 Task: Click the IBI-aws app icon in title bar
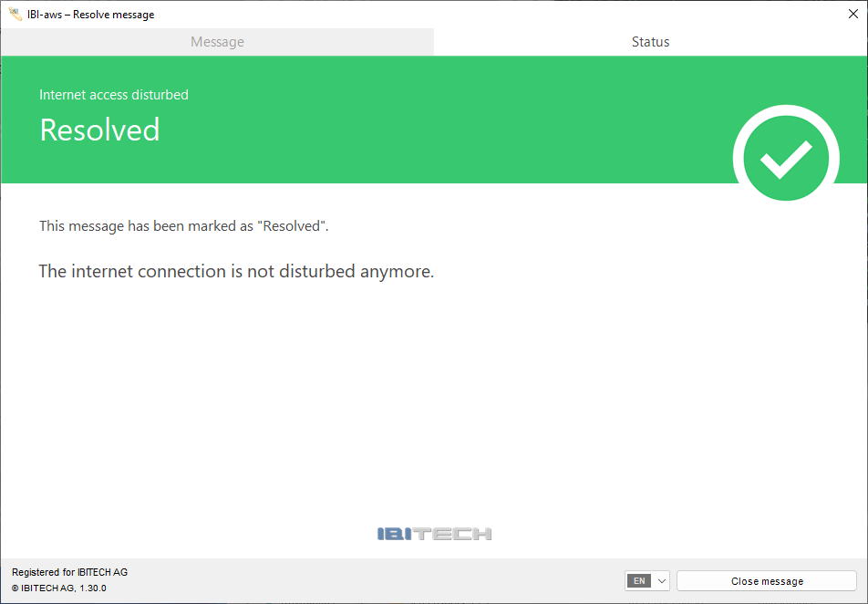(15, 15)
